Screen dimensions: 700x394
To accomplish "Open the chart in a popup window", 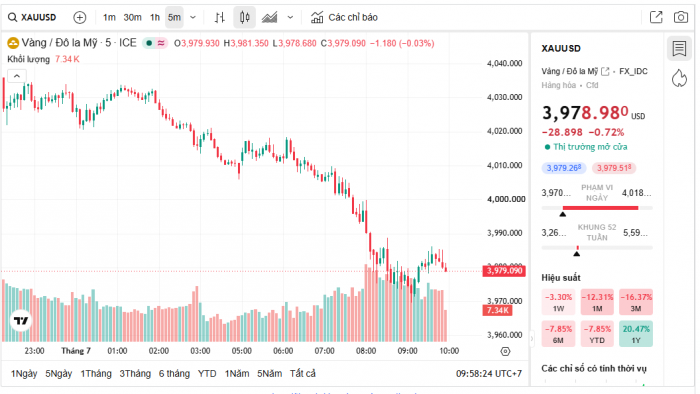I will coord(656,17).
